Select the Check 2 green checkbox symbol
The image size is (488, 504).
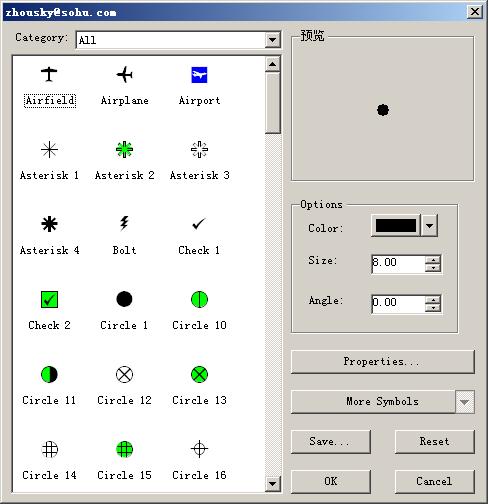49,299
